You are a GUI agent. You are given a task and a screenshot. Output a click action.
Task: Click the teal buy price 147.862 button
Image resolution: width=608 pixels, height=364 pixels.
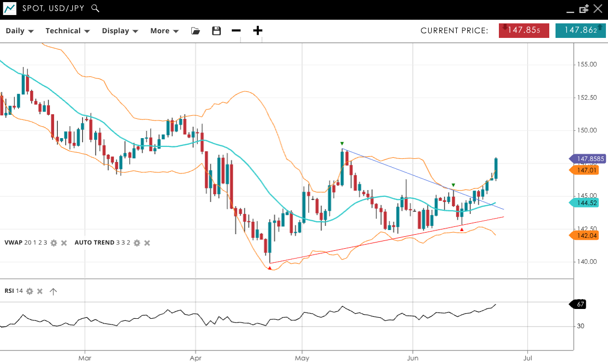(580, 31)
